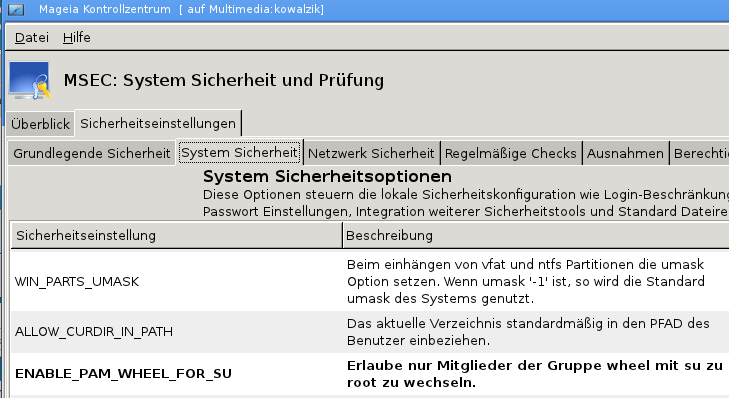Image resolution: width=729 pixels, height=398 pixels.
Task: Click the MSEC: System Sicherheit und Prüfung title
Action: [224, 80]
